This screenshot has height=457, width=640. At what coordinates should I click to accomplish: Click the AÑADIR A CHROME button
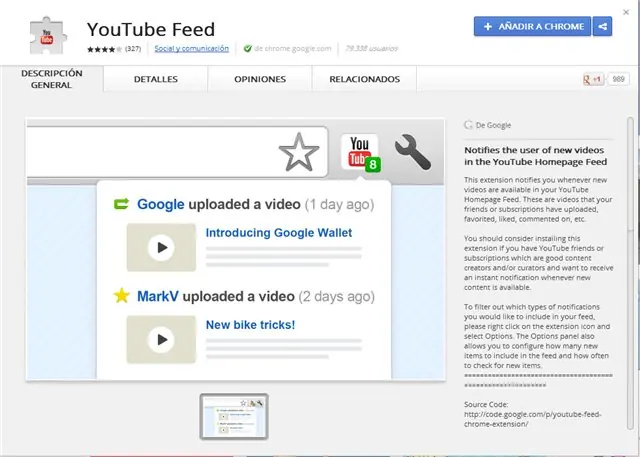532,27
